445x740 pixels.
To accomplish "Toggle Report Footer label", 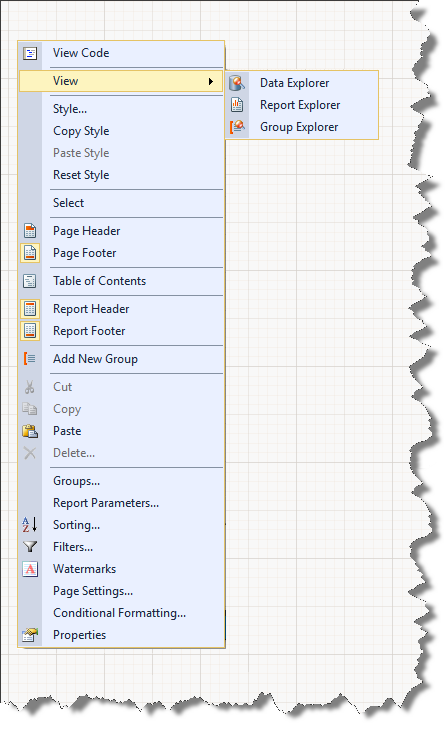I will click(x=89, y=331).
